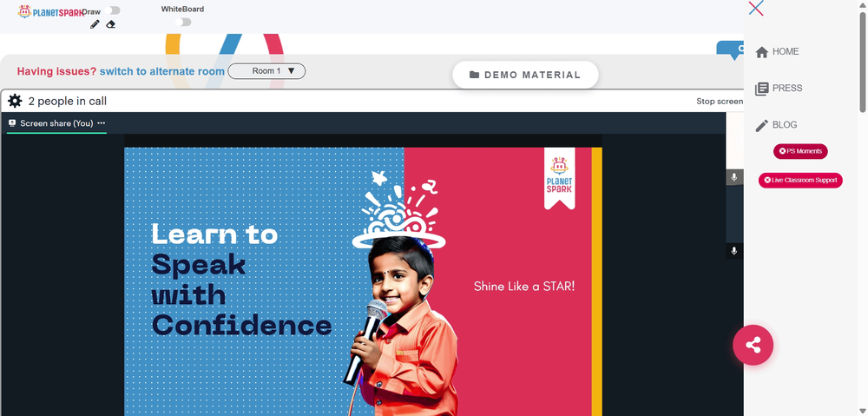Screen dimensions: 868x416
Task: Open Screen share options ellipsis menu
Action: [x=102, y=123]
